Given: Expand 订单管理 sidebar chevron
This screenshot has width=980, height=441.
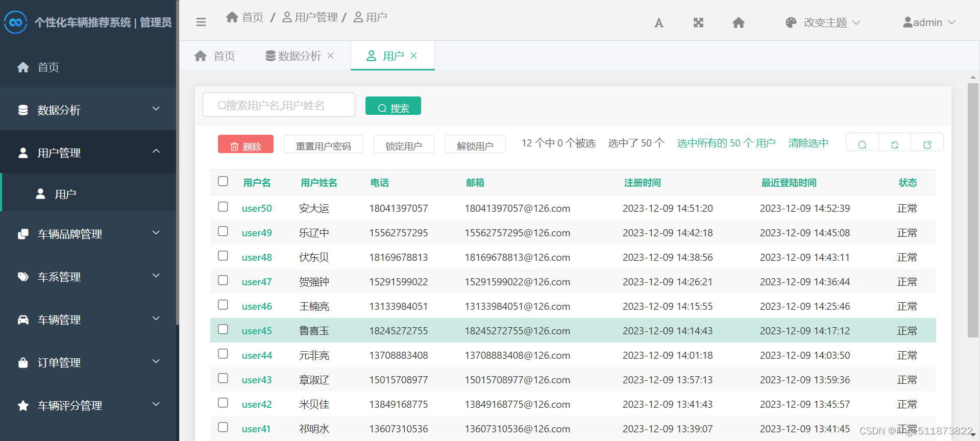Looking at the screenshot, I should click(156, 361).
